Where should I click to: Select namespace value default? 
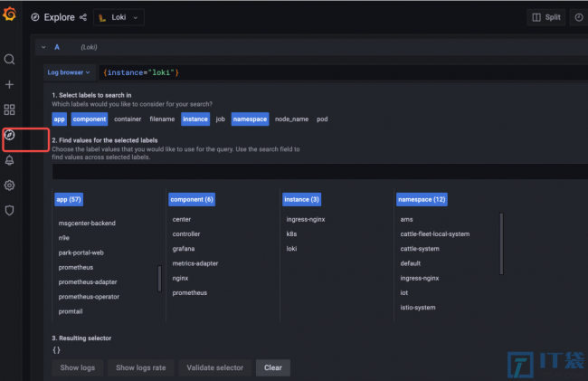pyautogui.click(x=411, y=263)
